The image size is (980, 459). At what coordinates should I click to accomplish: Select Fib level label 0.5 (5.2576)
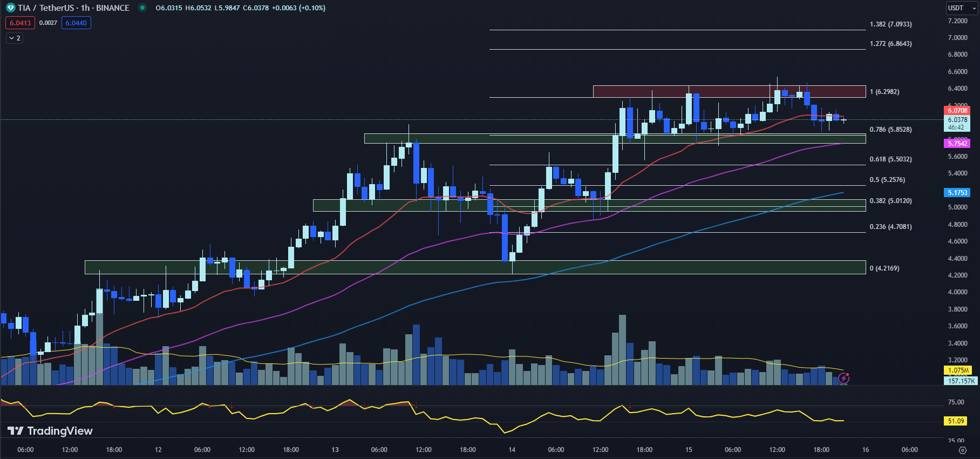(x=888, y=180)
